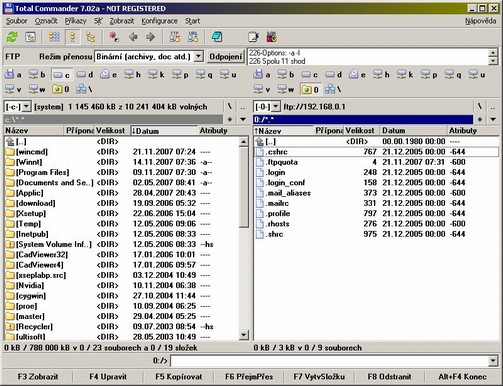Viewport: 503px width, 386px height.
Task: Go back with the left arrow icon
Action: [x=133, y=37]
